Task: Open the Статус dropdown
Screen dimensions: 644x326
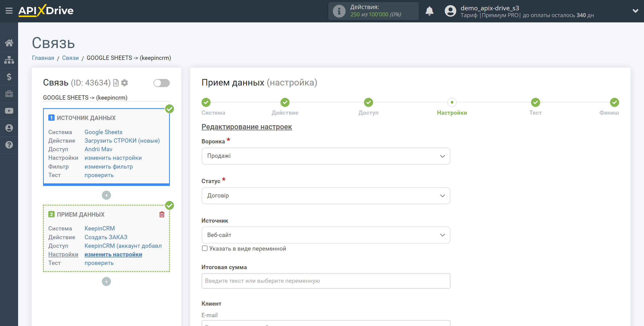Action: [x=326, y=196]
